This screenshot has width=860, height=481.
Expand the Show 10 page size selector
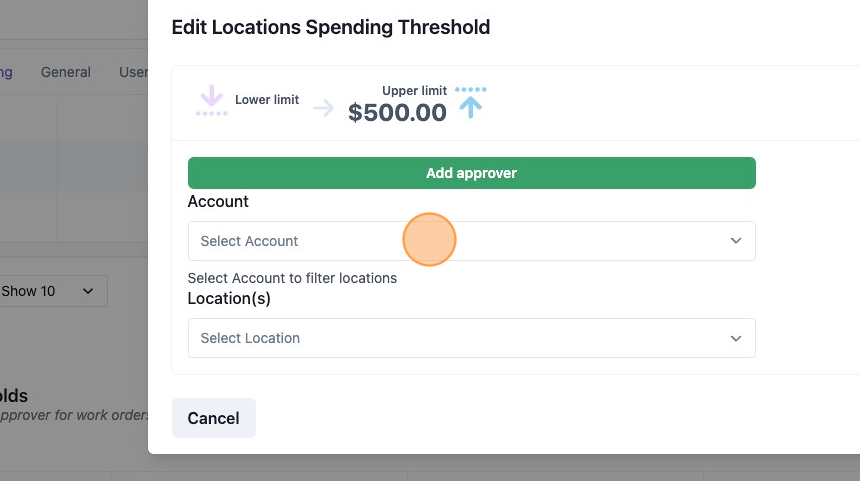50,291
